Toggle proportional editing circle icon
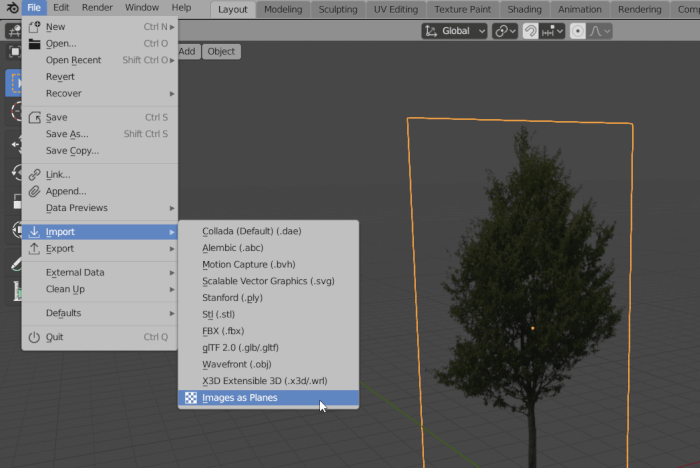Image resolution: width=700 pixels, height=468 pixels. pyautogui.click(x=577, y=31)
